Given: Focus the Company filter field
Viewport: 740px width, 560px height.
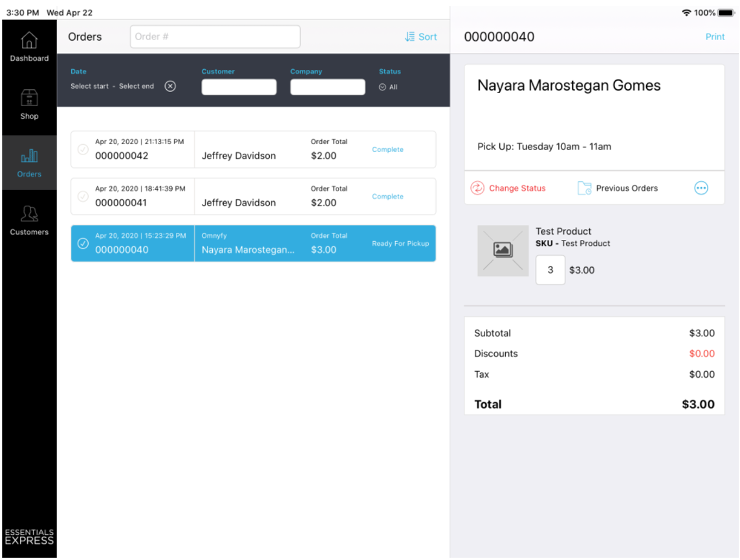Looking at the screenshot, I should pos(327,87).
